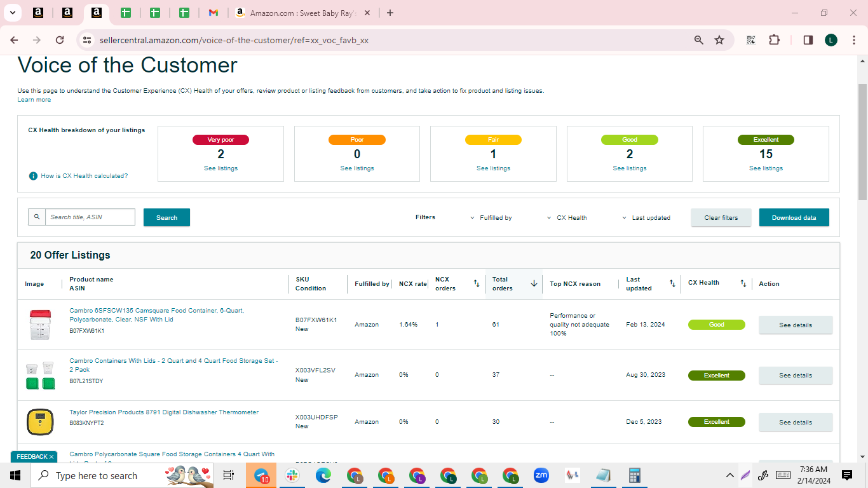Reload the Seller Central page

pyautogui.click(x=60, y=40)
